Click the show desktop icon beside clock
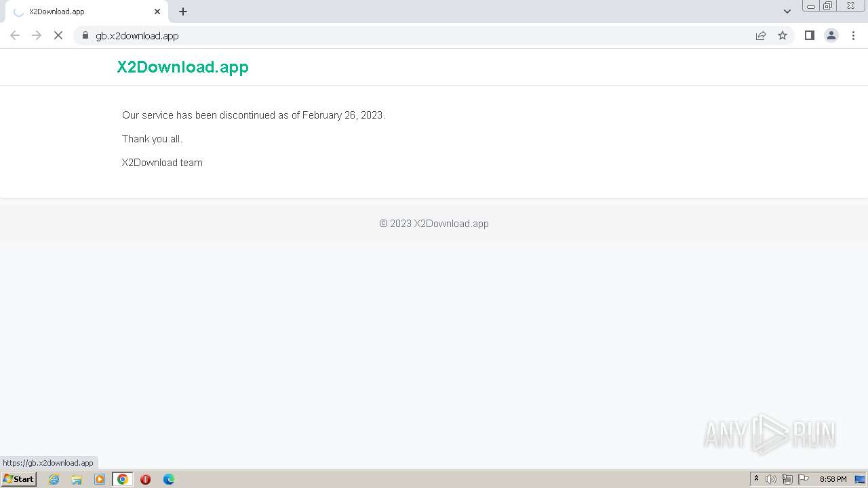This screenshot has height=488, width=868. click(860, 479)
